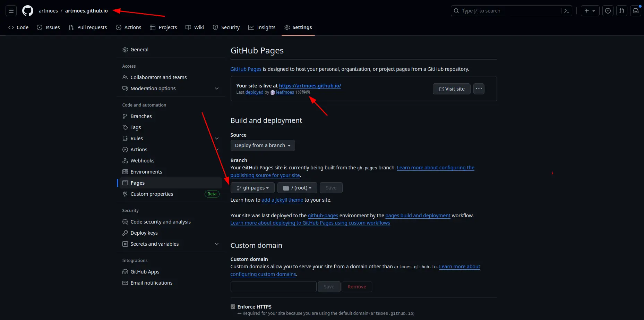This screenshot has width=644, height=320.
Task: Open learn more about custom workflows link
Action: pyautogui.click(x=310, y=223)
